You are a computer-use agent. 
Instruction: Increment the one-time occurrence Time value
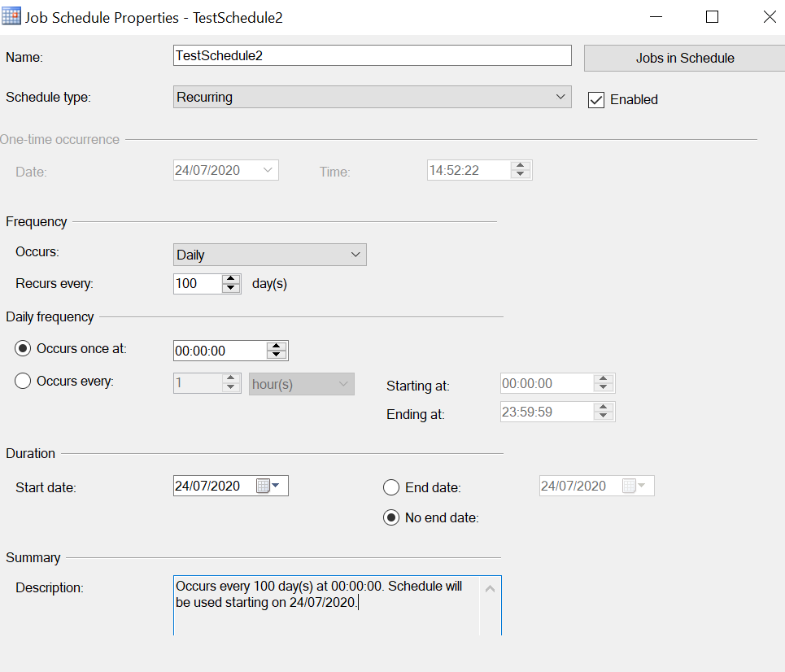click(521, 166)
